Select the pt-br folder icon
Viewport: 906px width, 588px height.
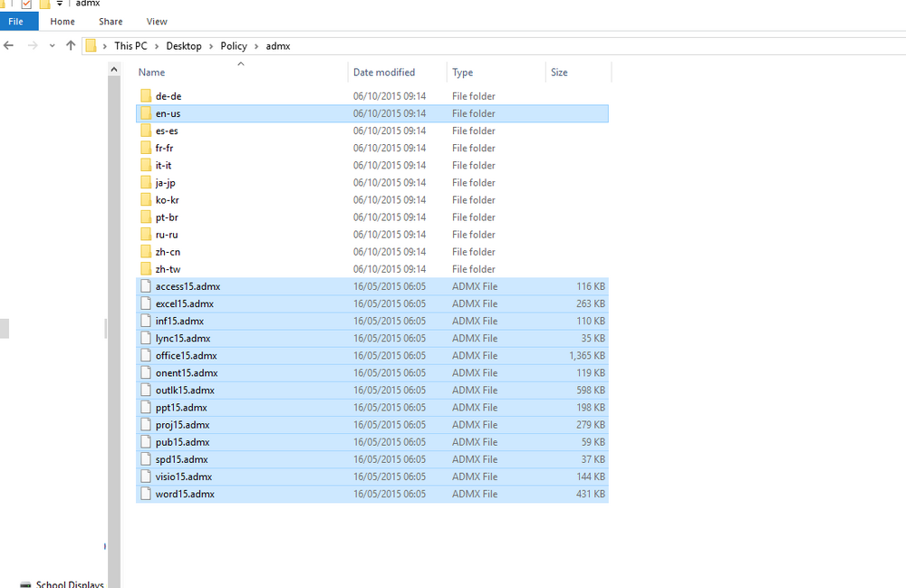click(146, 217)
